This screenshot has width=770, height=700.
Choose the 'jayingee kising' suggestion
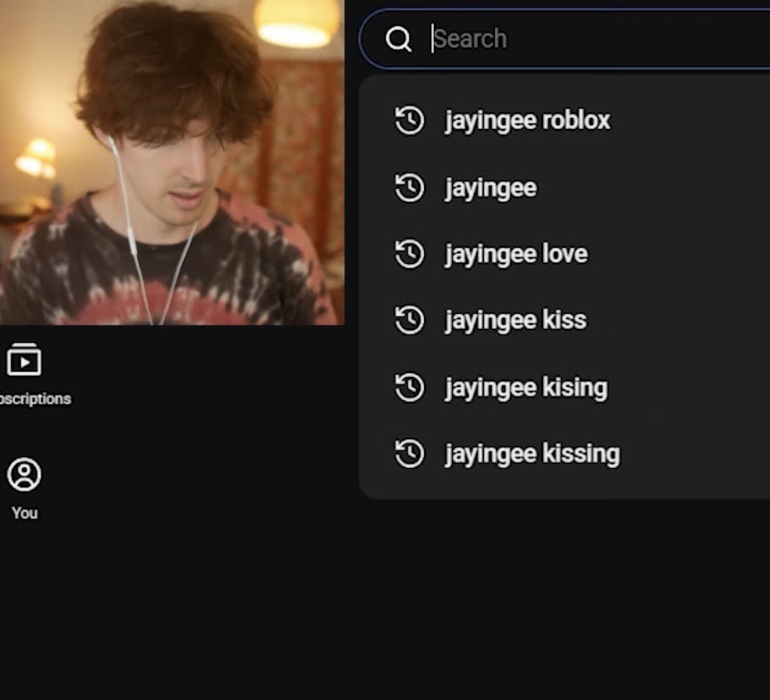[526, 387]
